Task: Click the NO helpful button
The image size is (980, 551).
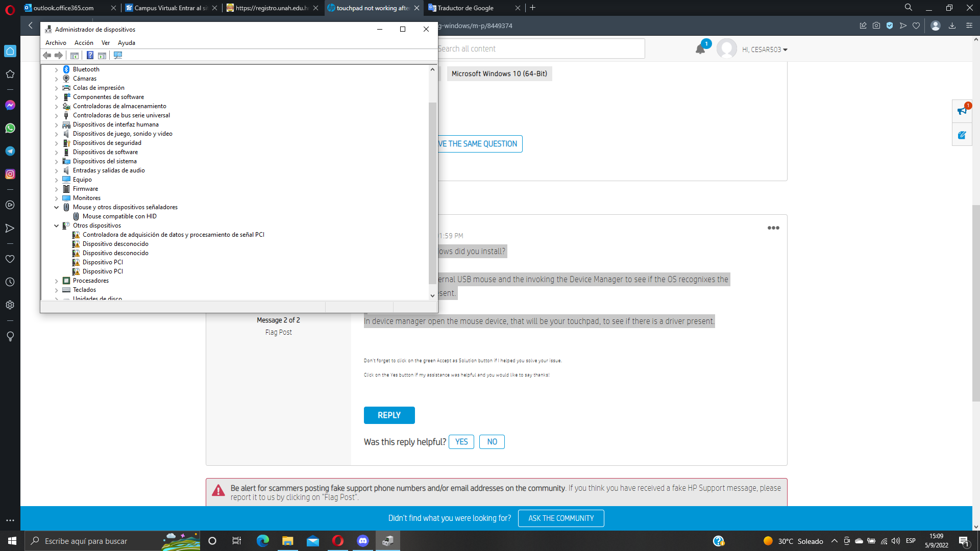Action: [492, 442]
